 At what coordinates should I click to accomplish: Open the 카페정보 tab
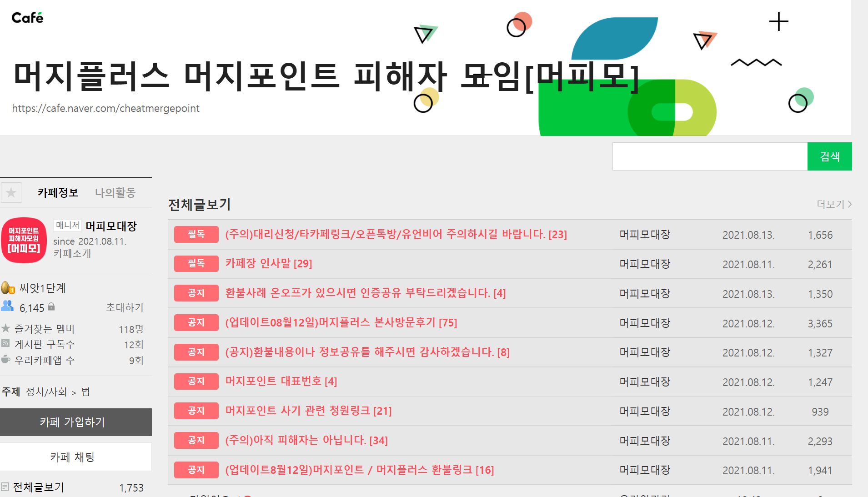tap(58, 192)
